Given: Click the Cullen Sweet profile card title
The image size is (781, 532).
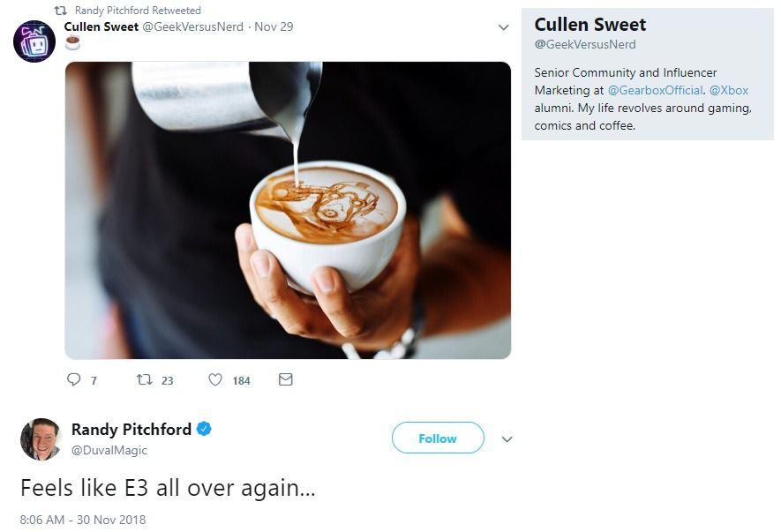Looking at the screenshot, I should [x=590, y=25].
